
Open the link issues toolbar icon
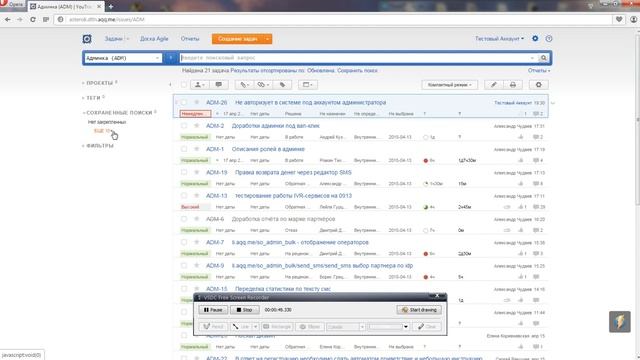pyautogui.click(x=262, y=84)
